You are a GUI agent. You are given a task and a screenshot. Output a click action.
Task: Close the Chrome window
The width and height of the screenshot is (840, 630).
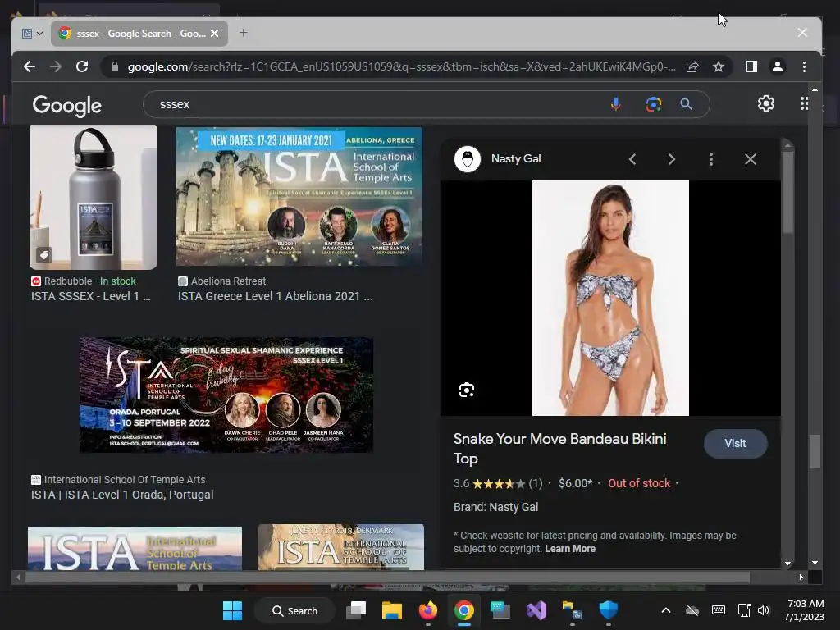pyautogui.click(x=802, y=33)
